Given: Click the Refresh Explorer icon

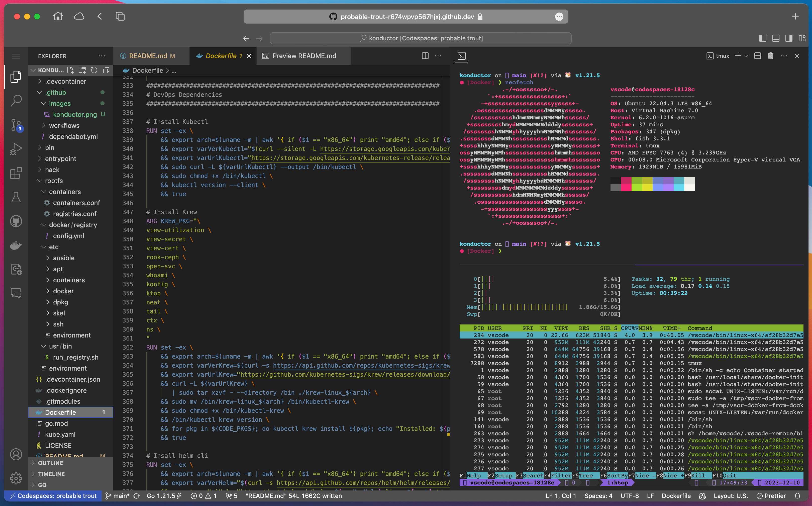Looking at the screenshot, I should 94,70.
